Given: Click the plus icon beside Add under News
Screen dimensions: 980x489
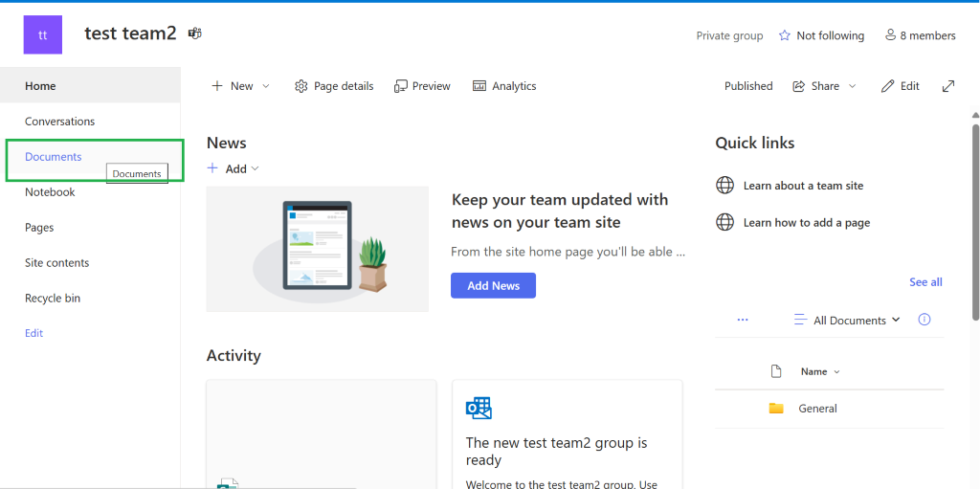Looking at the screenshot, I should coord(212,168).
